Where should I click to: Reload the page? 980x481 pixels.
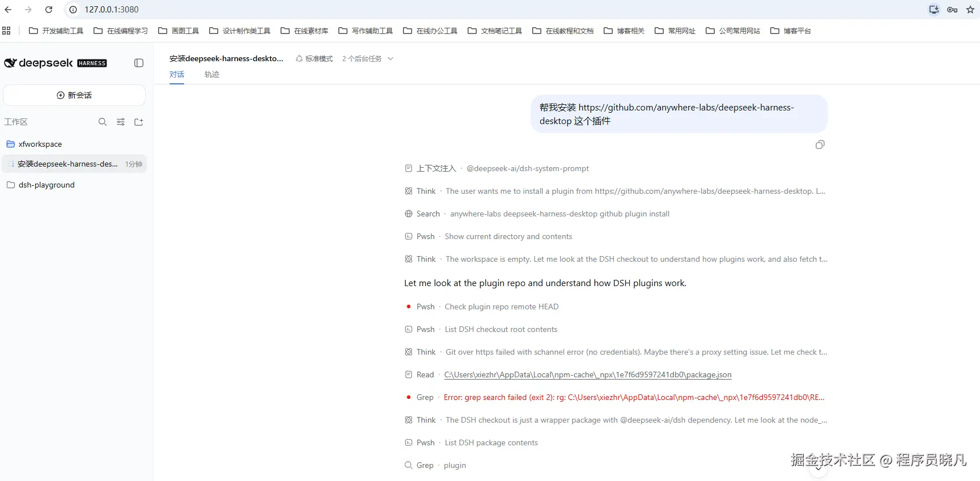click(49, 10)
